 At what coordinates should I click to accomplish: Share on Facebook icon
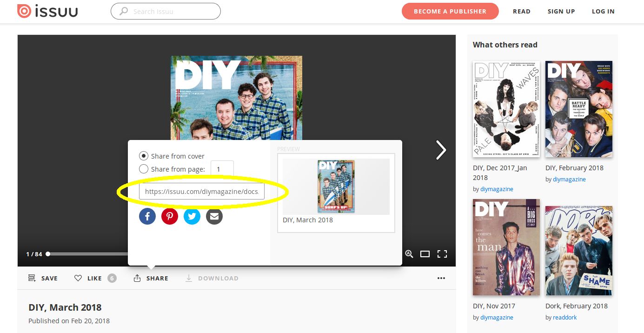point(147,216)
